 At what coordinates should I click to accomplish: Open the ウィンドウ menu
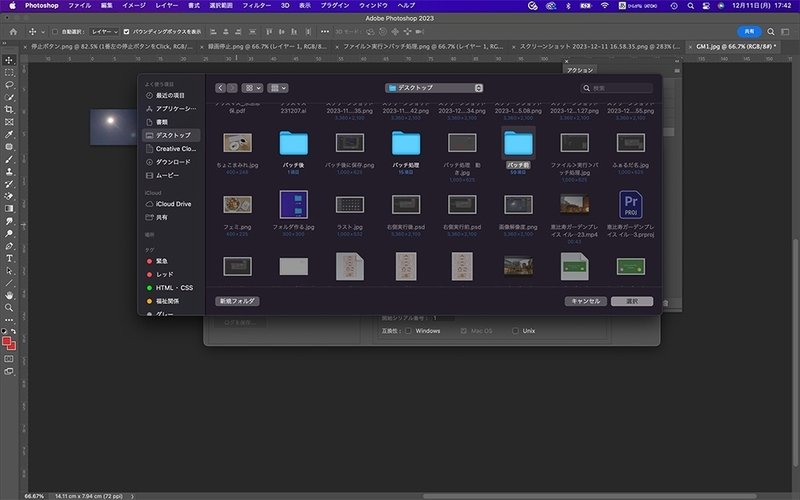coord(373,5)
